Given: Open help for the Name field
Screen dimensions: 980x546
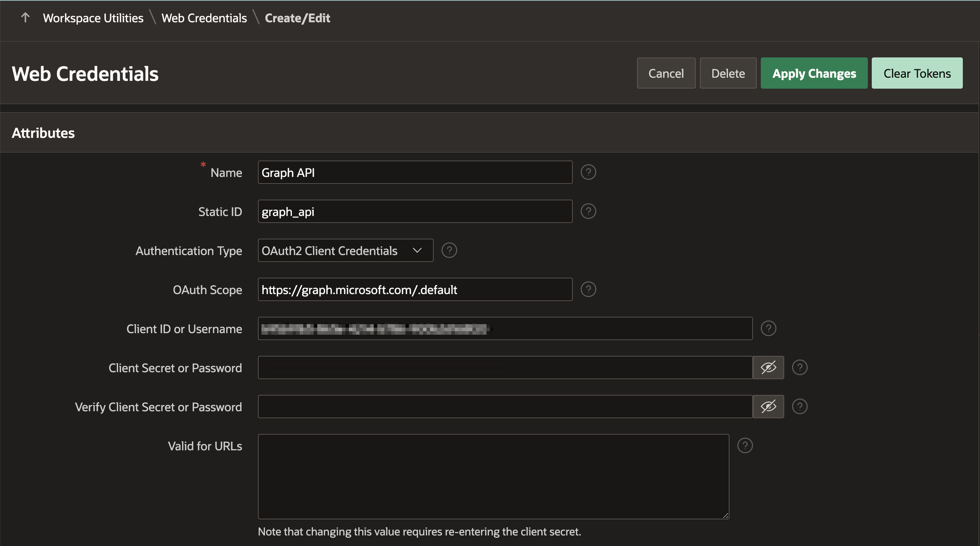Looking at the screenshot, I should pos(588,172).
